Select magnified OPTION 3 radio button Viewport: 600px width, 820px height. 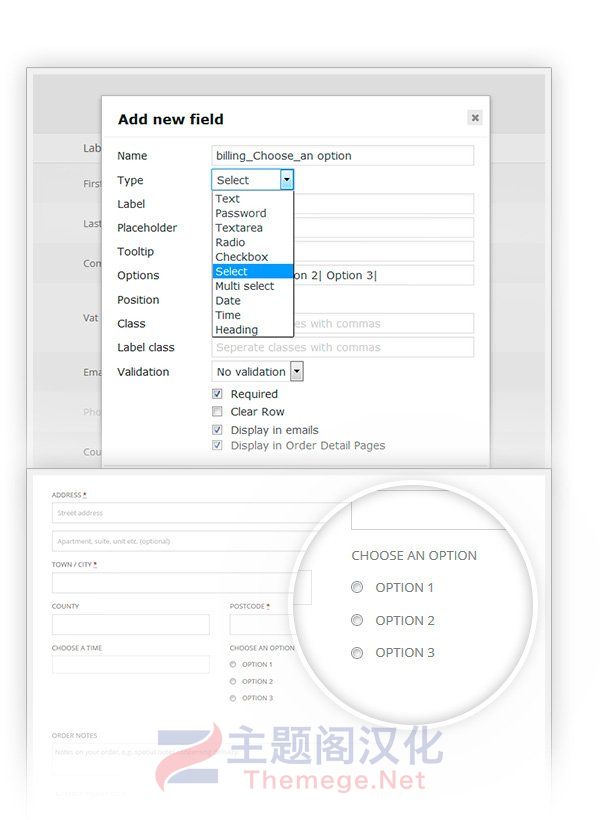click(357, 653)
